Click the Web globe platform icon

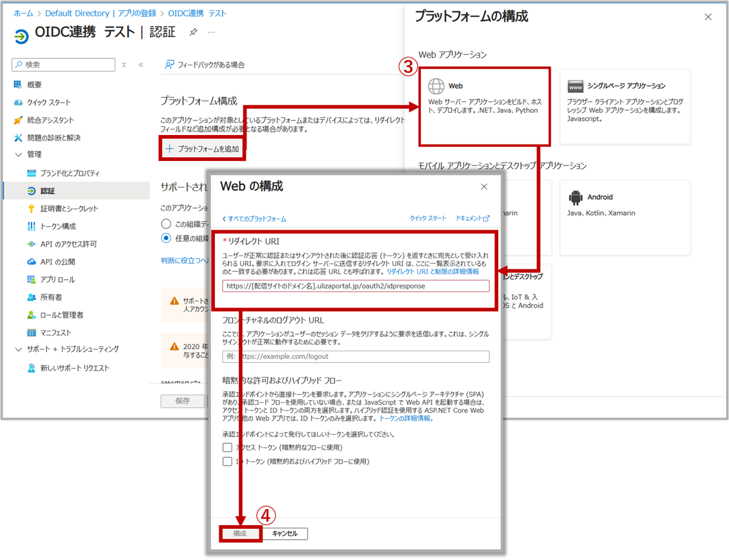436,86
